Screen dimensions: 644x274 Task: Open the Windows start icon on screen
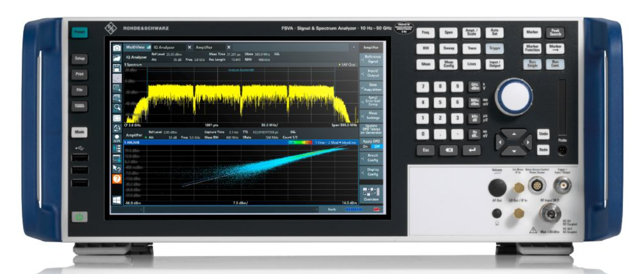(x=116, y=200)
